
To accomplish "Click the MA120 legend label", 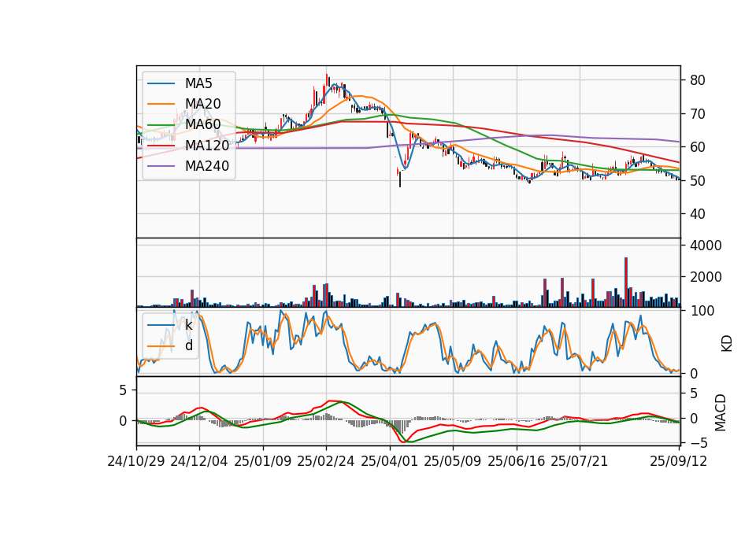I will 207,145.
